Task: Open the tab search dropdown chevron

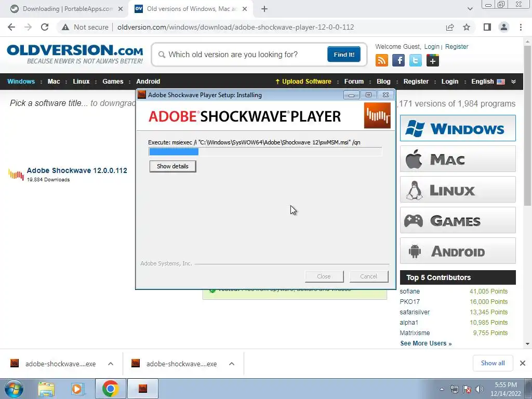Action: coord(470,9)
